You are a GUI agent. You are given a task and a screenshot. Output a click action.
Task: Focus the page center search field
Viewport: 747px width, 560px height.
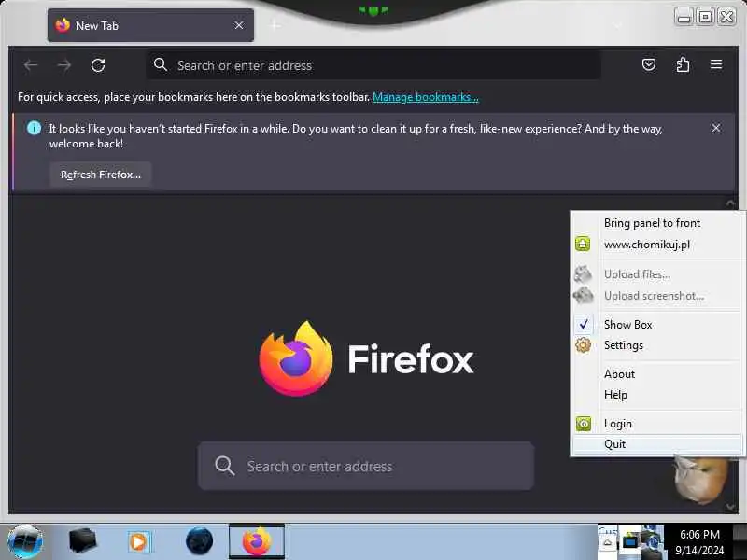click(x=366, y=466)
